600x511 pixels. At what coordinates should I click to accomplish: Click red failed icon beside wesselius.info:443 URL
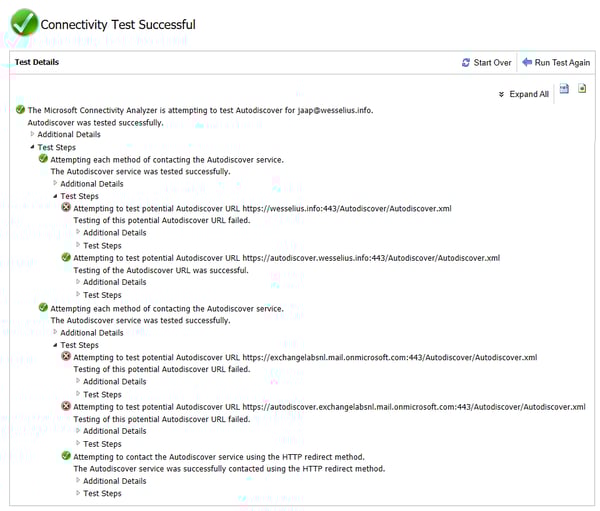coord(66,207)
